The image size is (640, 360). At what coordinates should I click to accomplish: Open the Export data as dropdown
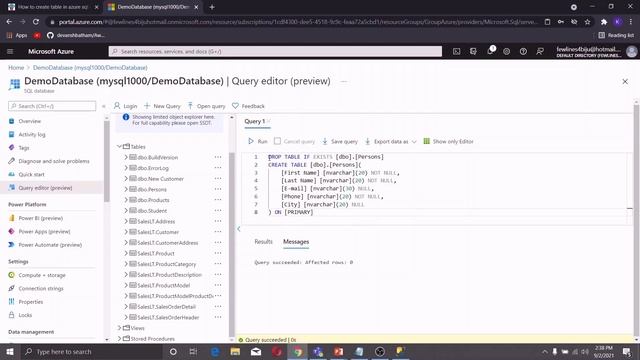click(x=391, y=141)
